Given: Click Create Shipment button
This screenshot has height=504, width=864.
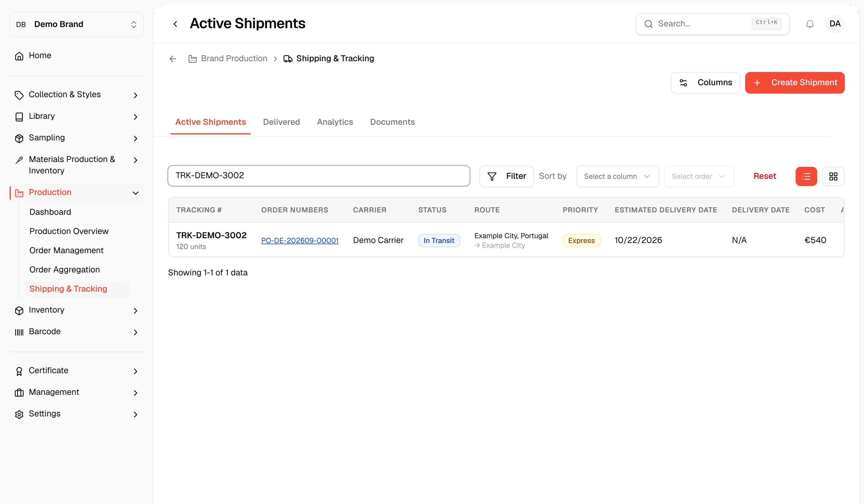Looking at the screenshot, I should [x=794, y=82].
